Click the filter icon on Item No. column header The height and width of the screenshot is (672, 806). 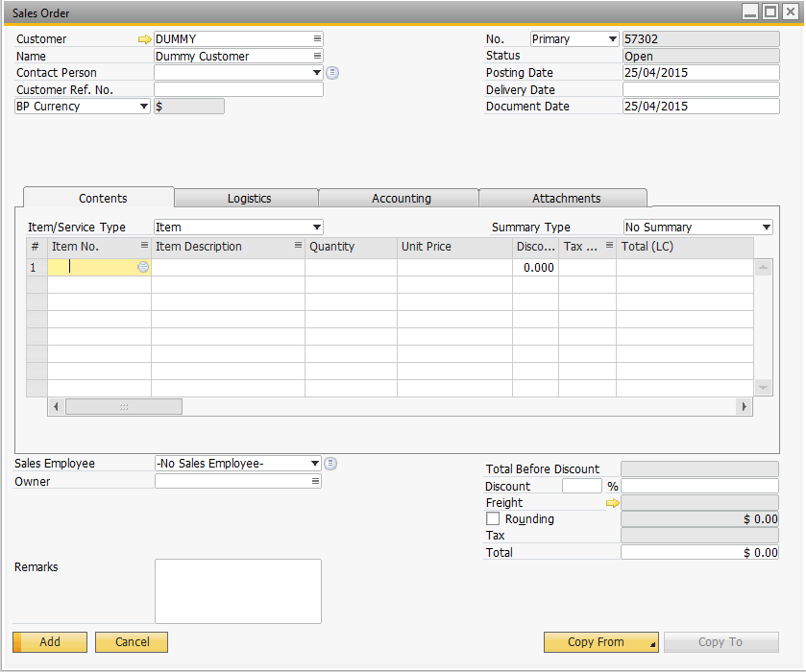(x=144, y=247)
